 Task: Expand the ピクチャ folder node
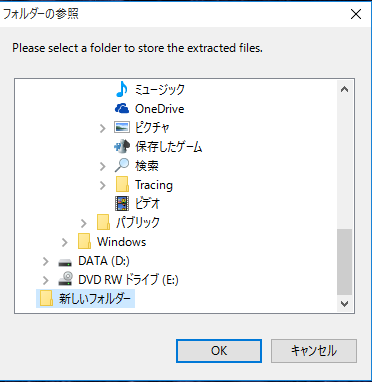click(103, 128)
